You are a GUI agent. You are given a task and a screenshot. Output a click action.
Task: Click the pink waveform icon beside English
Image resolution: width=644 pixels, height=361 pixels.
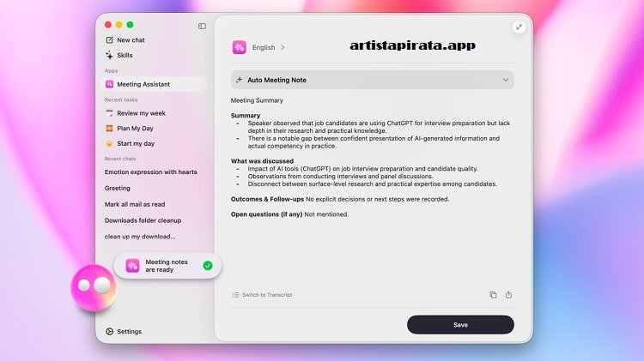pos(239,47)
